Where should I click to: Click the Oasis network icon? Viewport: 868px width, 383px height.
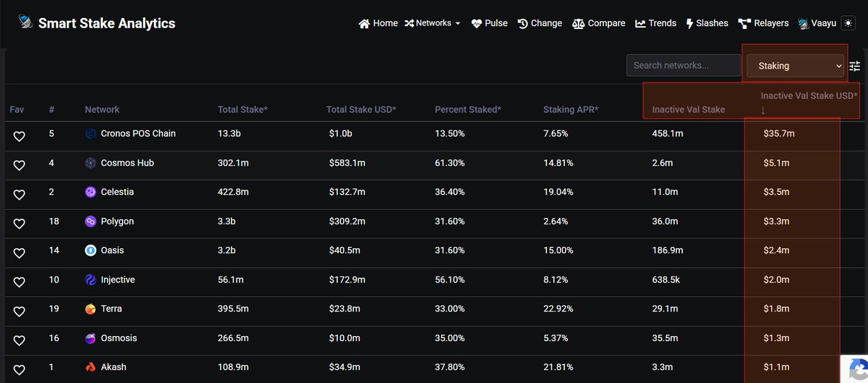90,251
